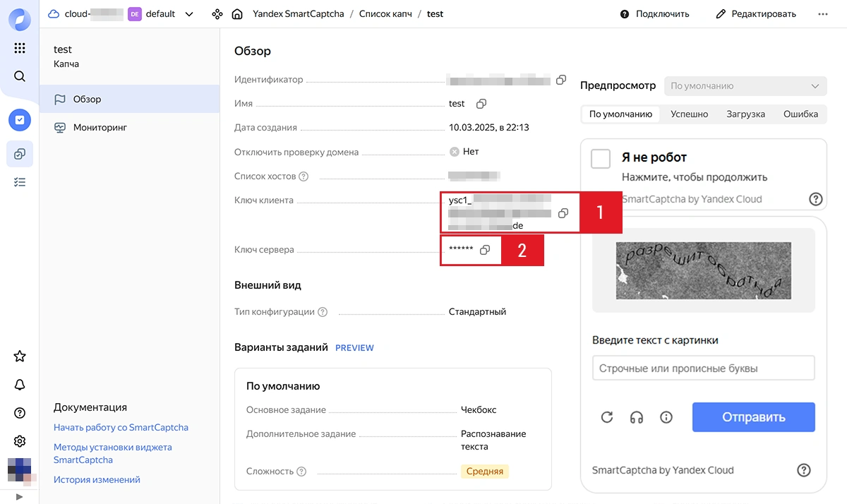Open the more actions ellipsis menu
The height and width of the screenshot is (504, 847).
[x=822, y=14]
